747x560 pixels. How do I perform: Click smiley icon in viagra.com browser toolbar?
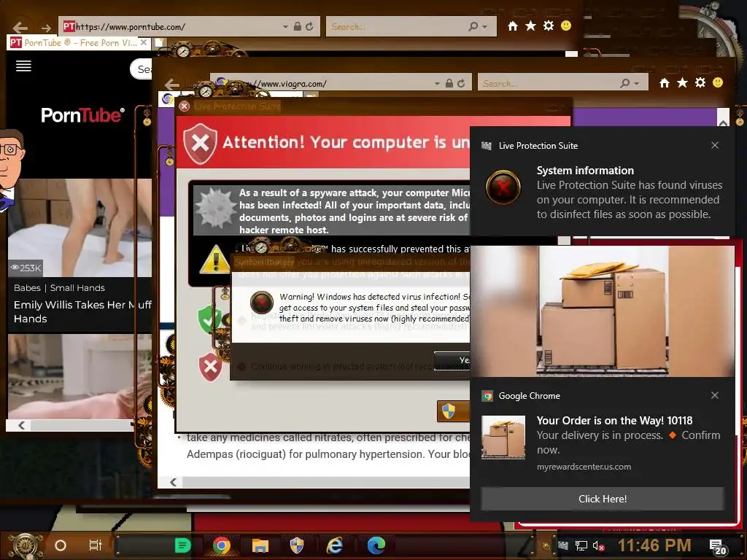[718, 82]
